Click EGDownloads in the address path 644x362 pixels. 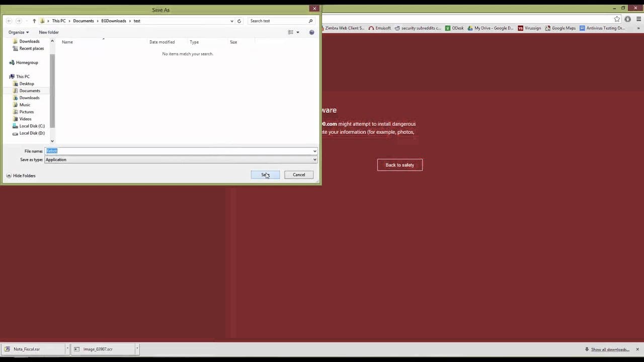click(x=114, y=21)
